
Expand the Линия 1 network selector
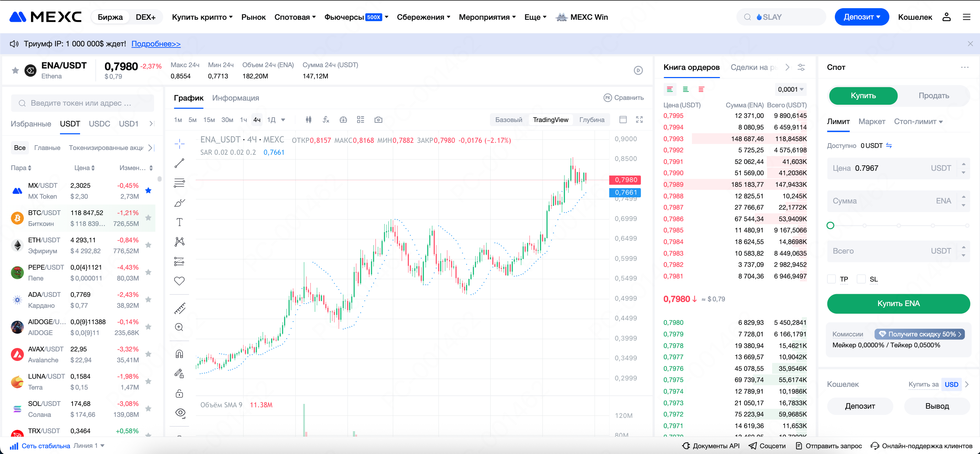(x=89, y=445)
